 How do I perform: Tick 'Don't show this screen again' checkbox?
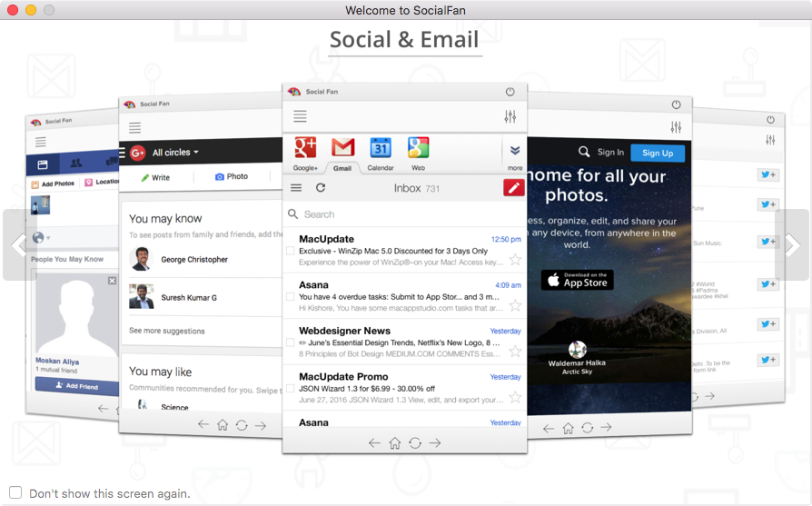(15, 492)
